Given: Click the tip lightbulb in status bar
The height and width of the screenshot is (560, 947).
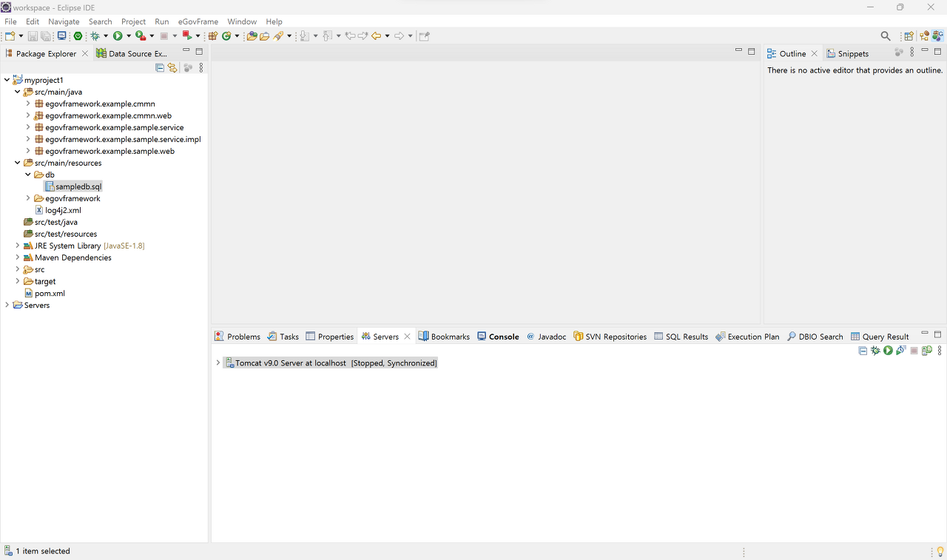Looking at the screenshot, I should pyautogui.click(x=940, y=552).
